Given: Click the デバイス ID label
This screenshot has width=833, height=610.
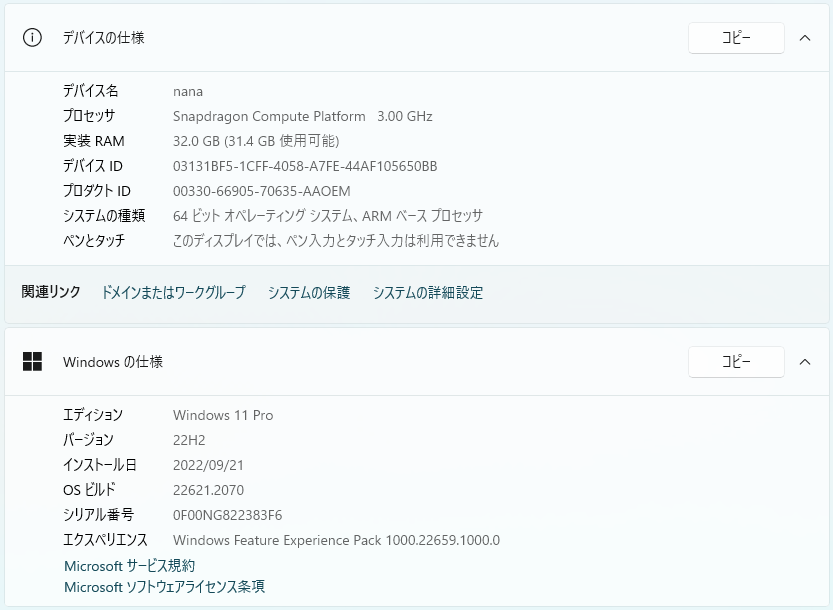Looking at the screenshot, I should [x=92, y=166].
